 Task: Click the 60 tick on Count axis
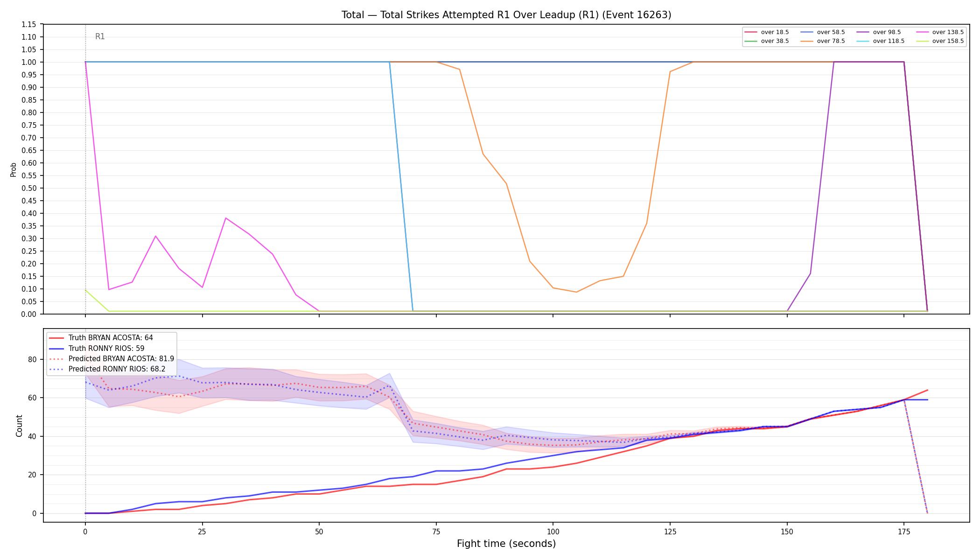tap(32, 398)
